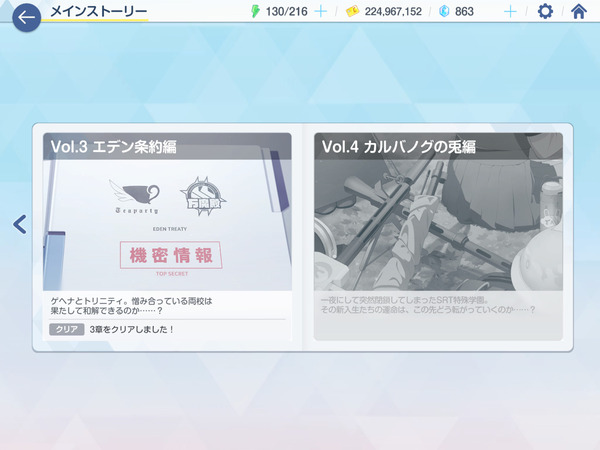Click the メインストーリー title

click(99, 11)
